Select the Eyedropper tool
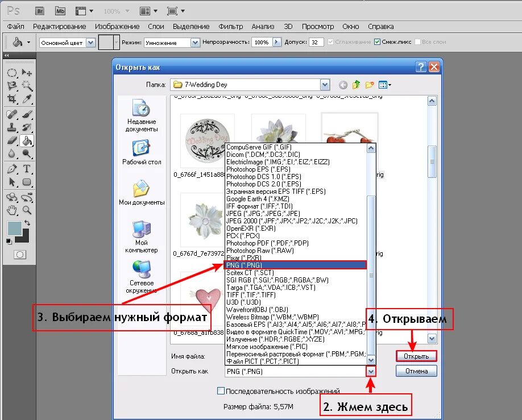522x420 pixels. [x=27, y=98]
